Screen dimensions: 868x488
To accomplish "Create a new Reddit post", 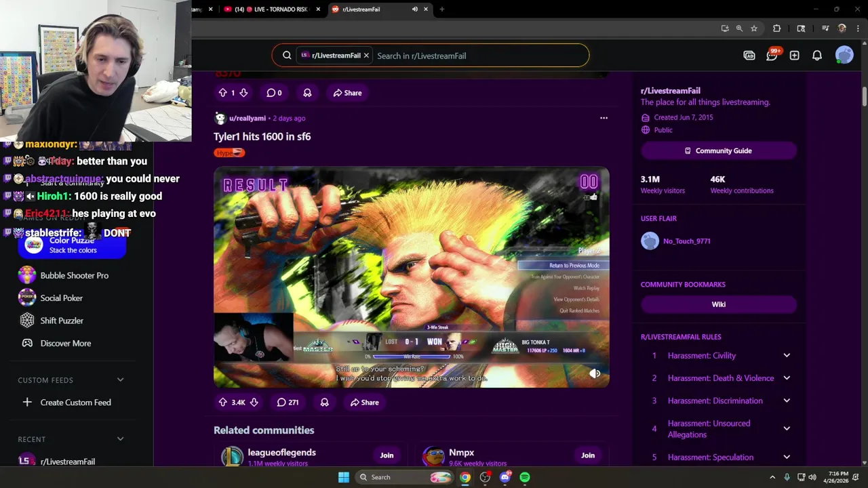I will (794, 56).
